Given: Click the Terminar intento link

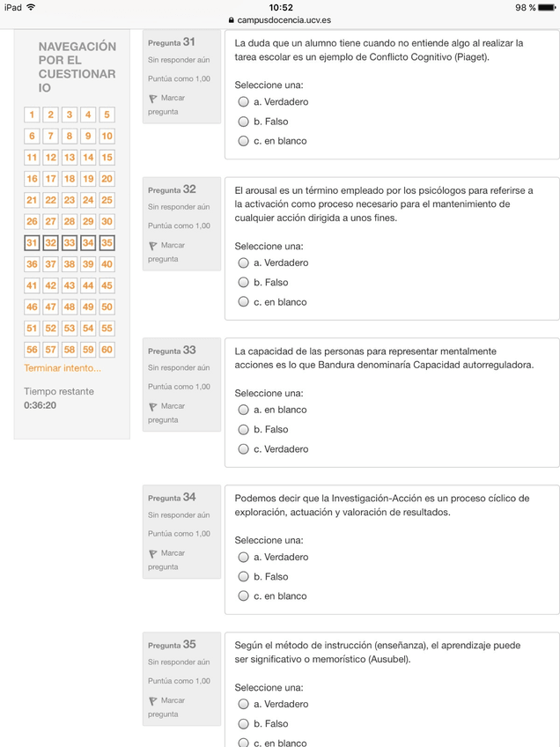Looking at the screenshot, I should click(63, 368).
